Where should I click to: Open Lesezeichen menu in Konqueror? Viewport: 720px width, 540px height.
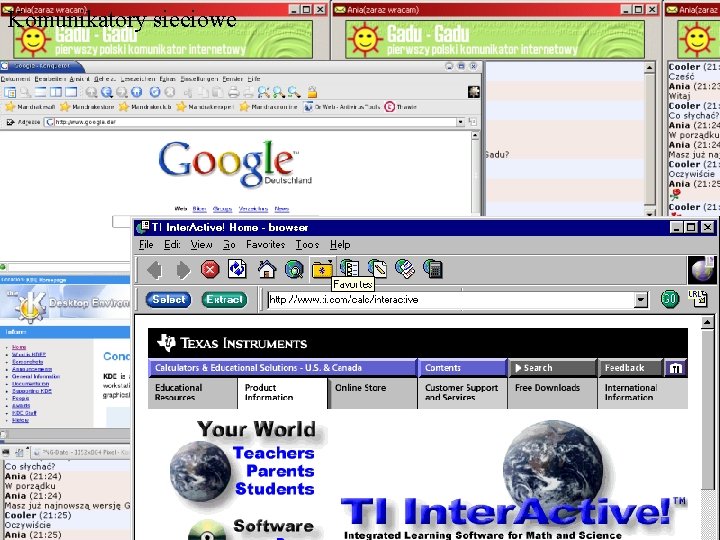pos(138,79)
